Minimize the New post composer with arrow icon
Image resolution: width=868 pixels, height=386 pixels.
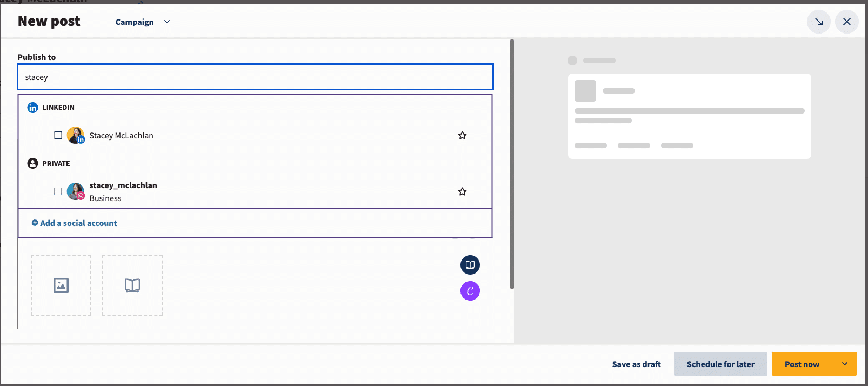pos(819,22)
